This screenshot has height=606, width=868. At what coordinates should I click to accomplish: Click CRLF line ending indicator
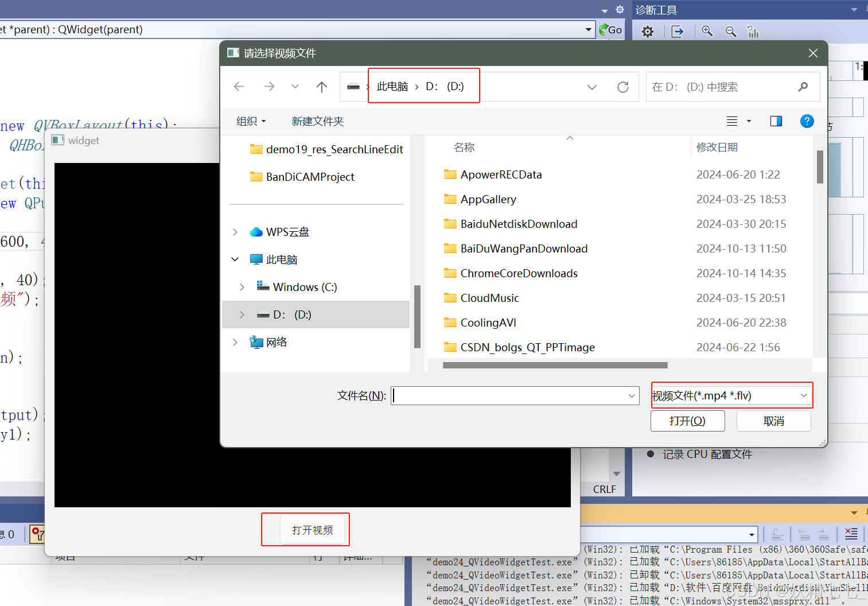click(x=605, y=489)
